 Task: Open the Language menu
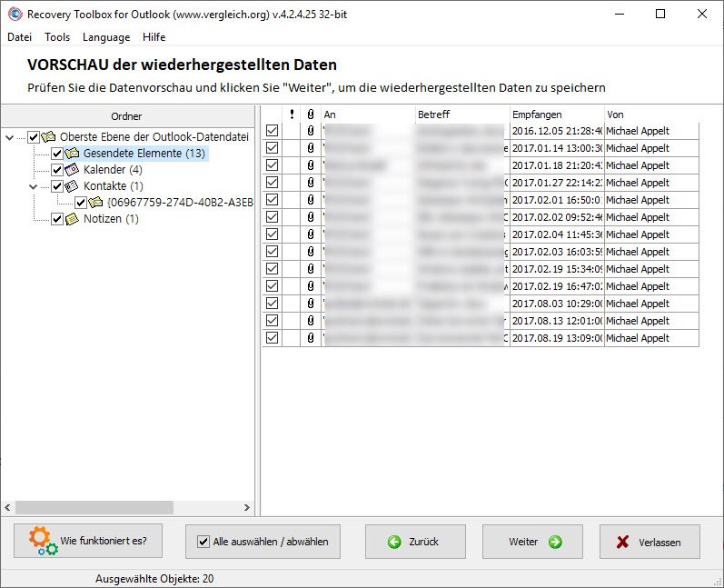[106, 37]
